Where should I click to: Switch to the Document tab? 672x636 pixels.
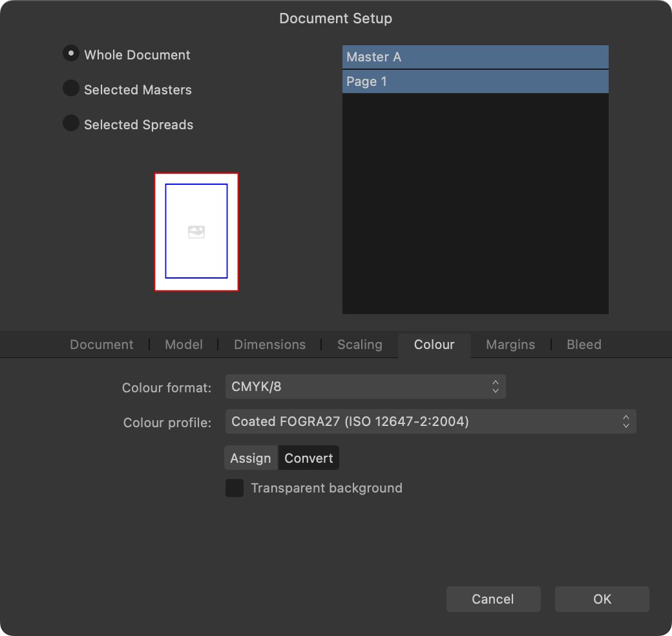(x=101, y=344)
